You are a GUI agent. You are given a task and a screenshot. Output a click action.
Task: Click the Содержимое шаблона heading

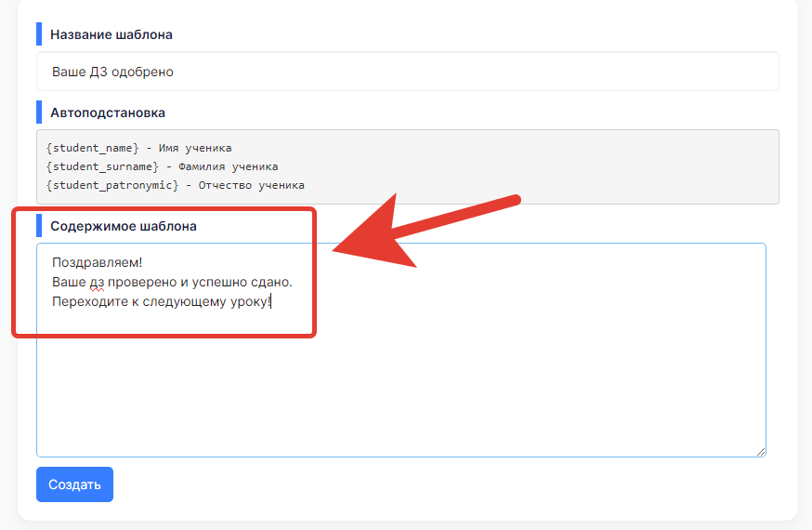tap(124, 226)
